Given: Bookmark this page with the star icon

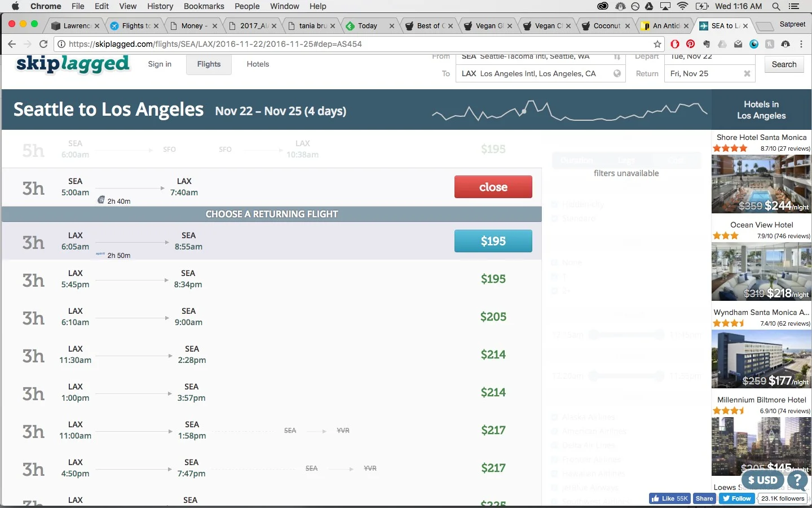Looking at the screenshot, I should (x=657, y=44).
